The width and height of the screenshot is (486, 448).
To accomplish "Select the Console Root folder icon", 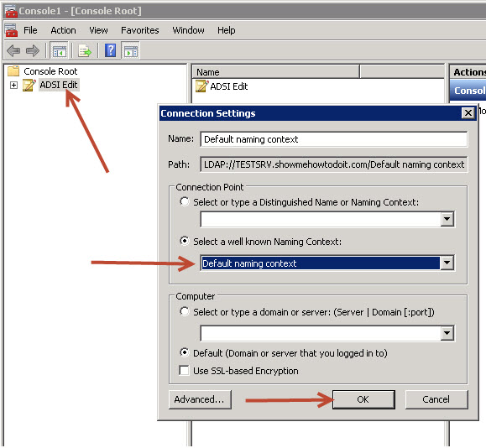I will point(13,71).
